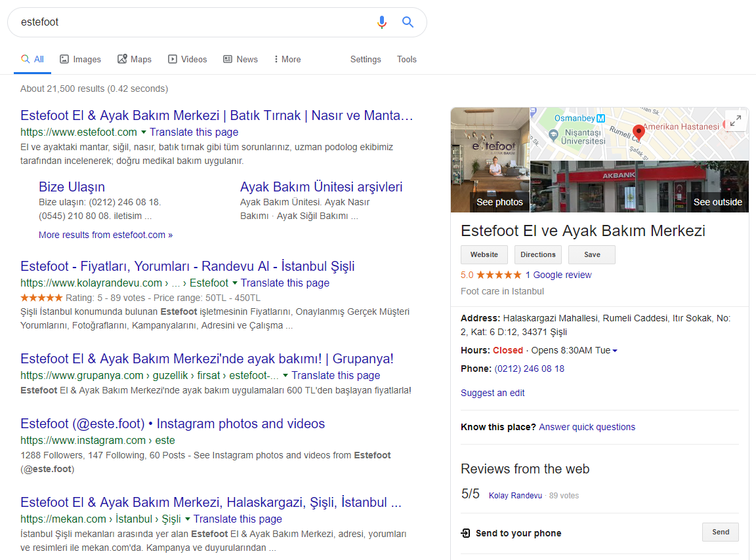Click Translate this page for mekan.com
This screenshot has height=560, width=756.
(x=238, y=519)
